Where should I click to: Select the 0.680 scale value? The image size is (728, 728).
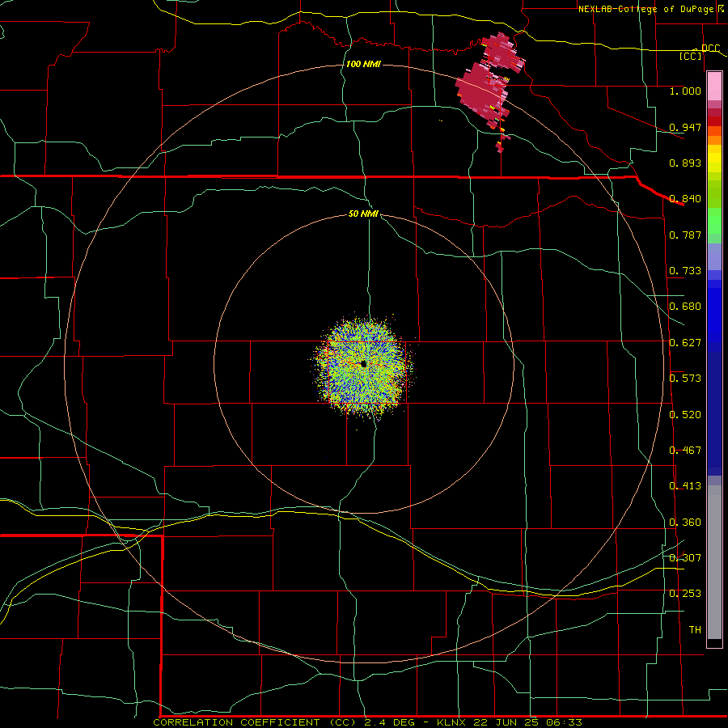[685, 307]
